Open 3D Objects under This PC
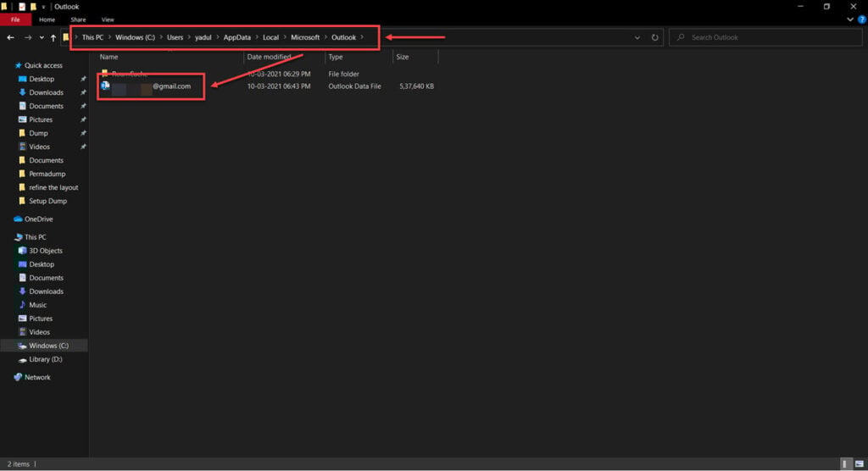Image resolution: width=868 pixels, height=471 pixels. [x=46, y=251]
